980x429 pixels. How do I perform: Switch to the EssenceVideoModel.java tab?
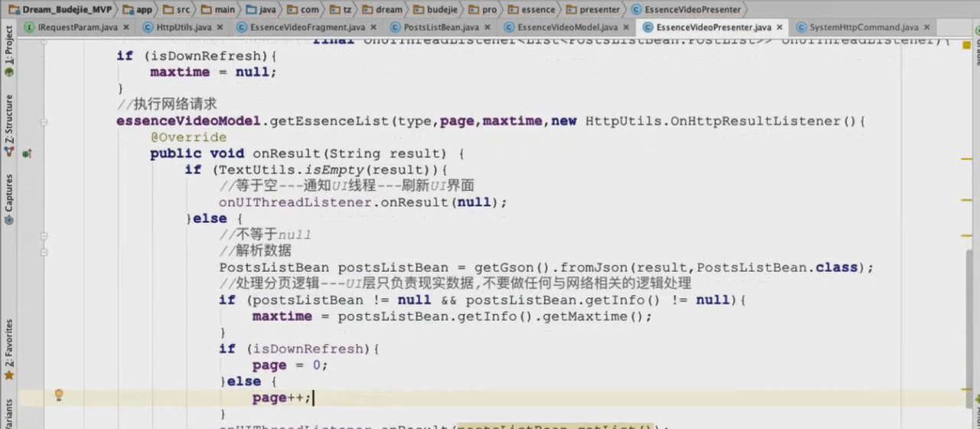(567, 28)
